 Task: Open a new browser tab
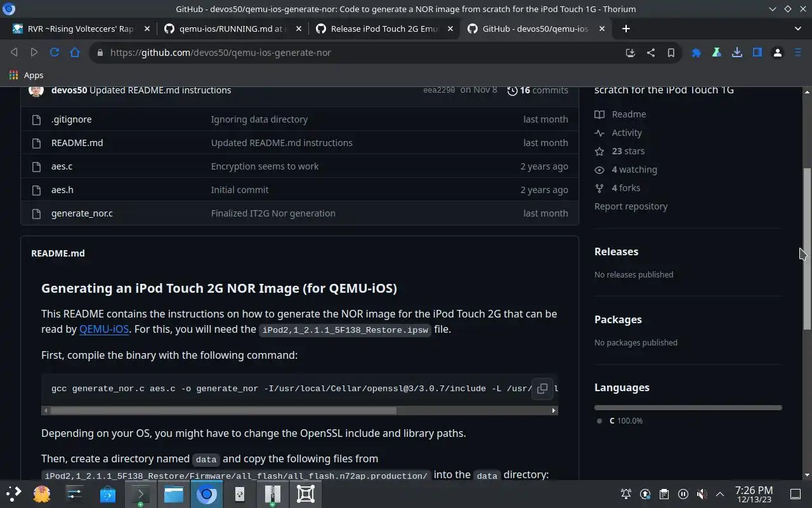coord(625,29)
